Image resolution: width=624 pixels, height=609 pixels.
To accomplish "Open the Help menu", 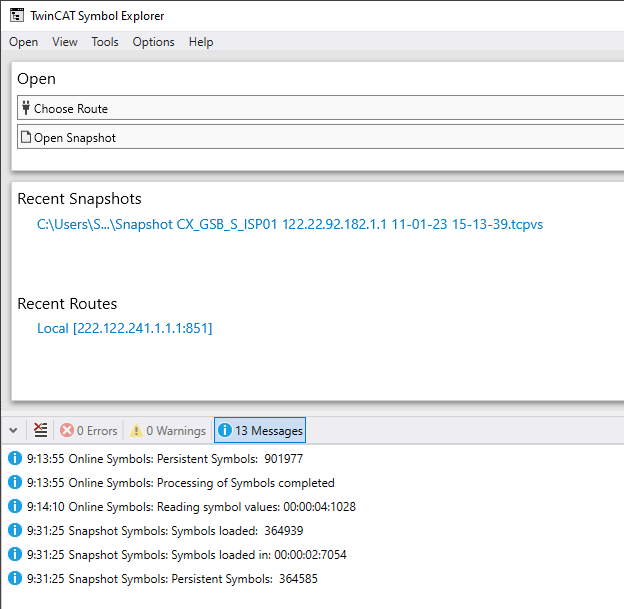I will [201, 42].
